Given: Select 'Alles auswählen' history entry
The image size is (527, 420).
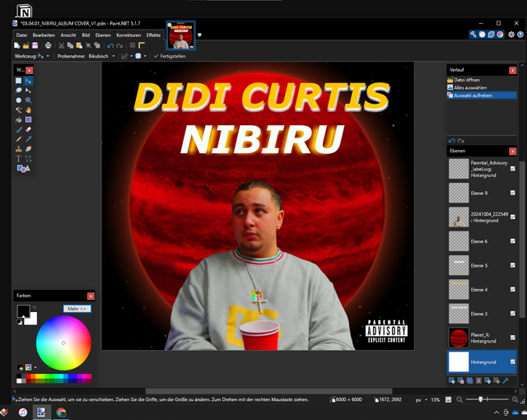Looking at the screenshot, I should [x=481, y=87].
